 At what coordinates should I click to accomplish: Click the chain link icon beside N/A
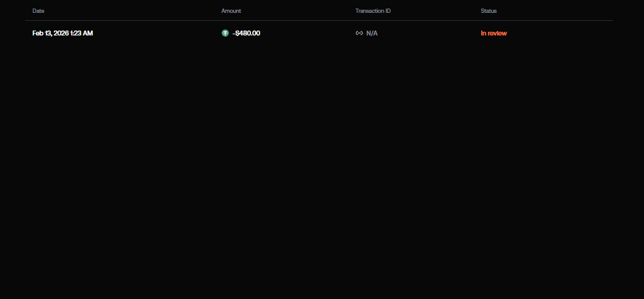(359, 33)
